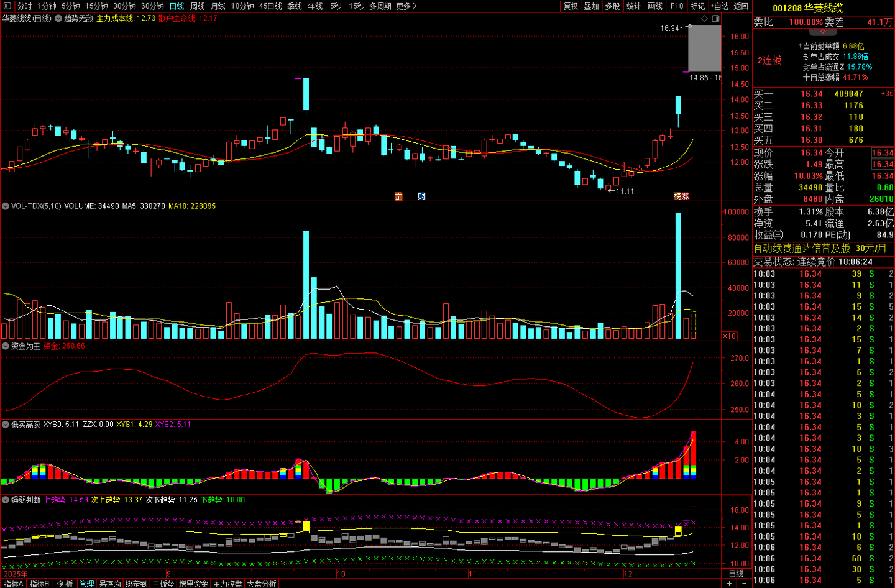This screenshot has width=895, height=588.
Task: Select the 15分钟 period
Action: (97, 6)
